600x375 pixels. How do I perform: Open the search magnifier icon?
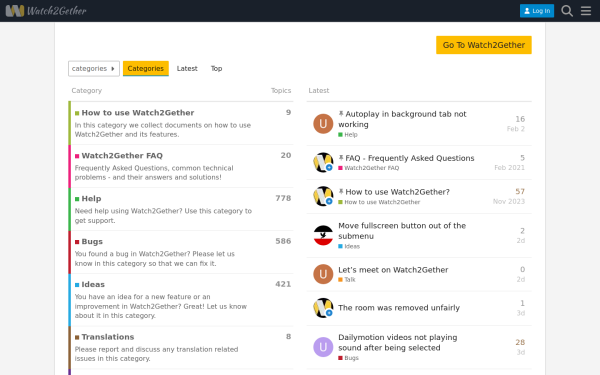(567, 11)
